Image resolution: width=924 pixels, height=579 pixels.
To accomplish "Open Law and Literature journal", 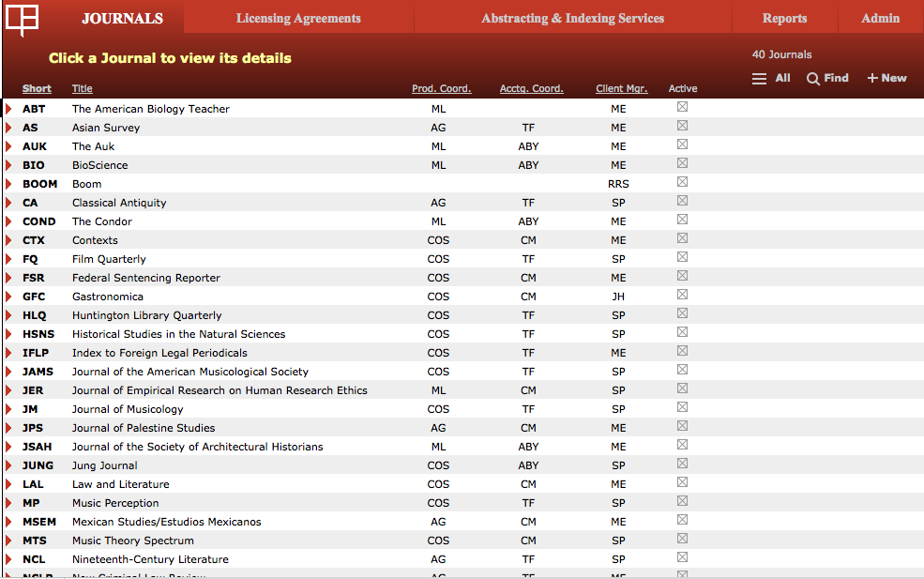I will coord(121,484).
